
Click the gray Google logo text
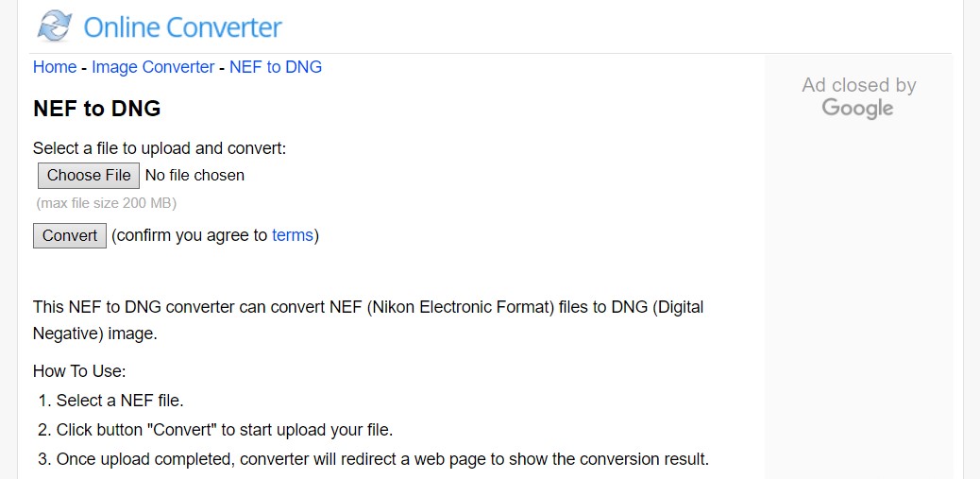click(x=857, y=109)
